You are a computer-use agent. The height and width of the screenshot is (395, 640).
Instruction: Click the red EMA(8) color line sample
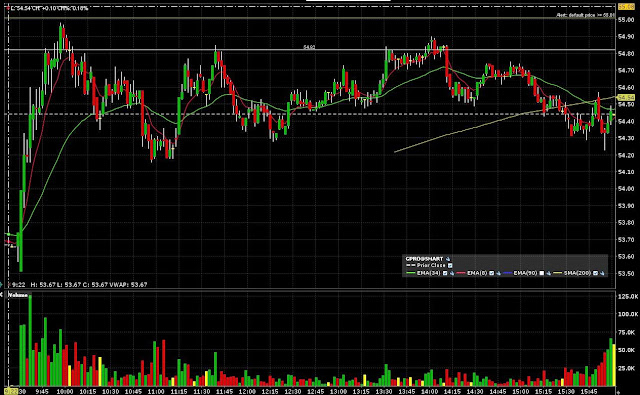pyautogui.click(x=460, y=273)
